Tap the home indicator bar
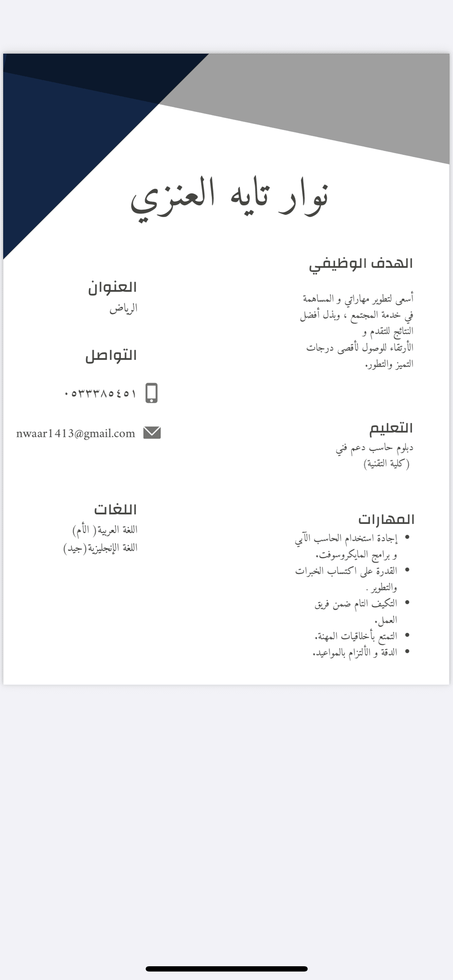The image size is (453, 980). point(226,969)
